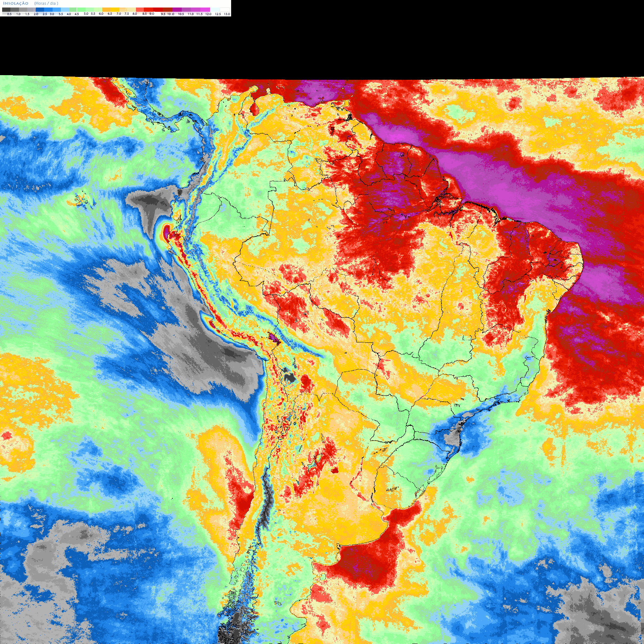Click the '3.0' legend value
Screen dimensions: 644x644
52,14
